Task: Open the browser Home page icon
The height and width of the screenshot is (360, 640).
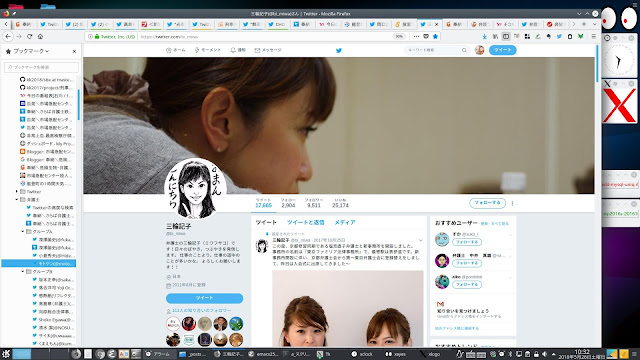Action: tap(40, 36)
